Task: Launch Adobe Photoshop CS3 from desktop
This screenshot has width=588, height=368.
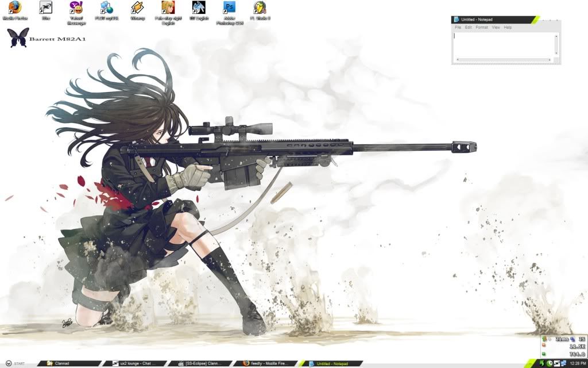Action: [x=230, y=13]
